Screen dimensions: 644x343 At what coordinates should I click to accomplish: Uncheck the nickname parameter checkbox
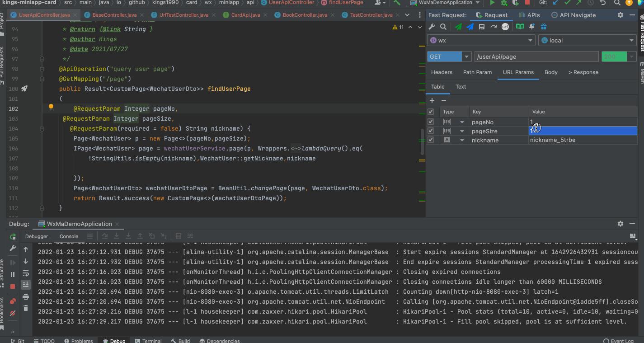point(431,140)
